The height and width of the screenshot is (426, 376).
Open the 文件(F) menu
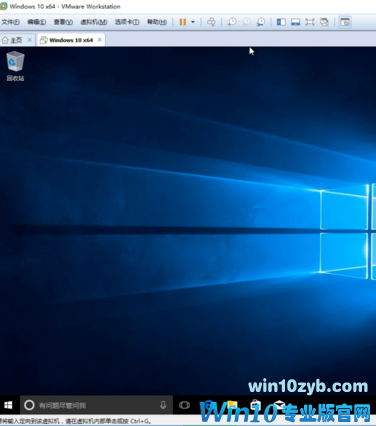(x=10, y=22)
